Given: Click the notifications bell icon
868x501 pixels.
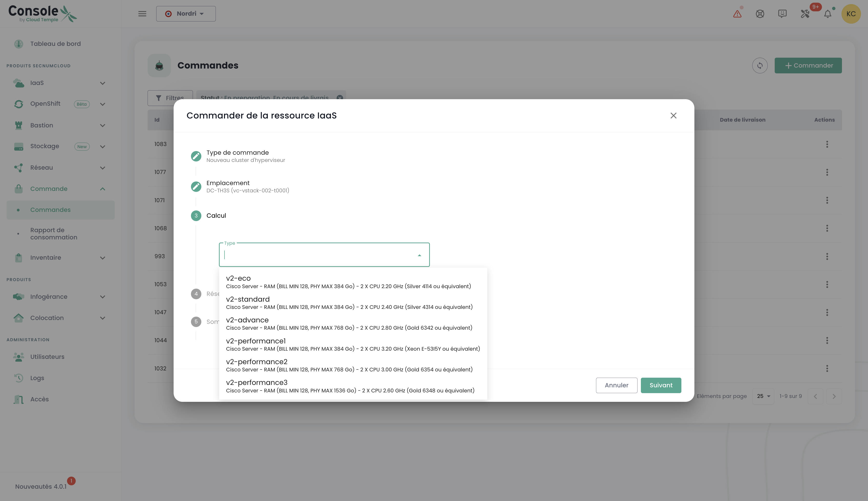Looking at the screenshot, I should tap(828, 14).
